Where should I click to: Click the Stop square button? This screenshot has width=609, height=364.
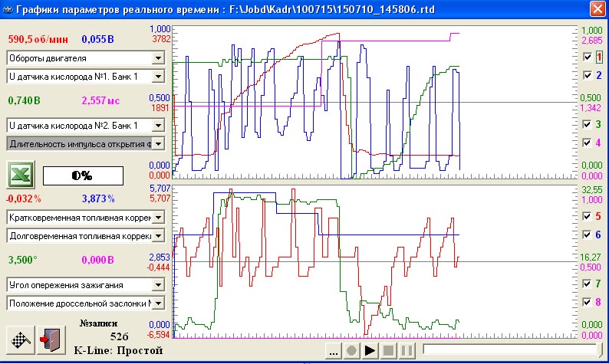point(388,351)
